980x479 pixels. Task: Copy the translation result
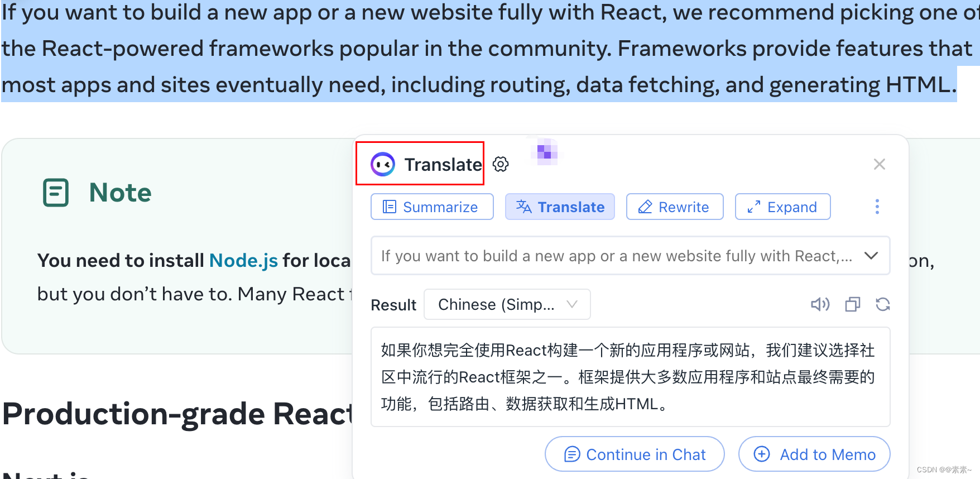pos(853,304)
